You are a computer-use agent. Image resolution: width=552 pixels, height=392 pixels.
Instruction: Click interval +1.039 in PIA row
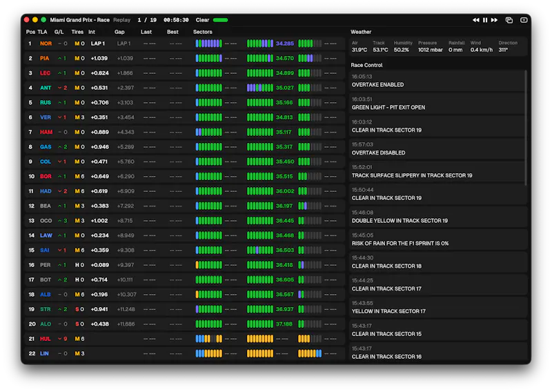99,59
